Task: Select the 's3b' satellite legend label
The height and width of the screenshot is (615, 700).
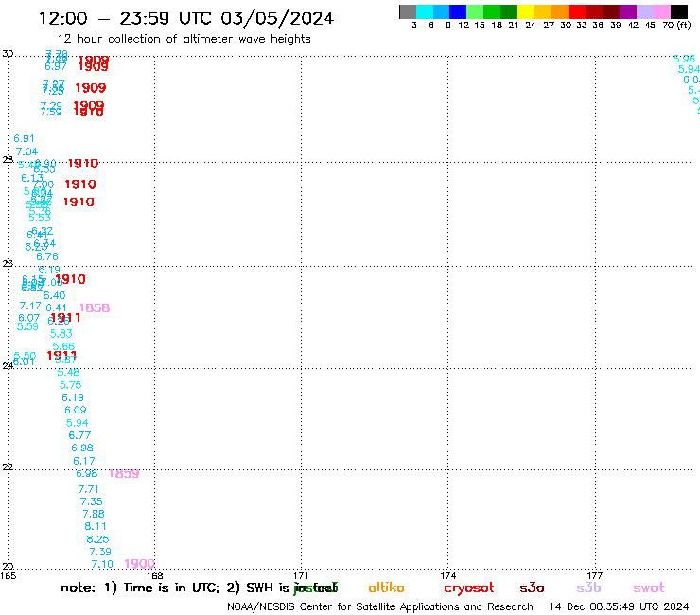Action: 588,588
